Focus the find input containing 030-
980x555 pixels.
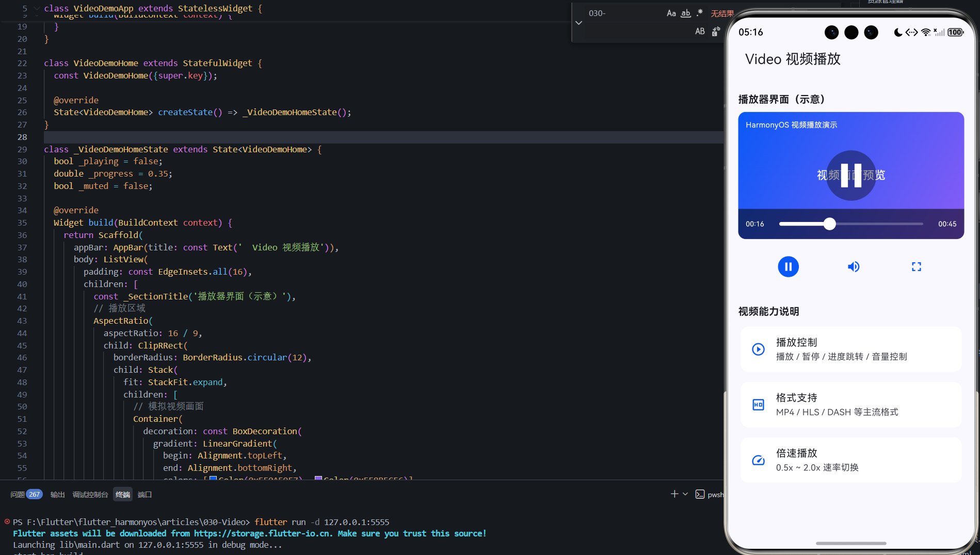[x=624, y=13]
